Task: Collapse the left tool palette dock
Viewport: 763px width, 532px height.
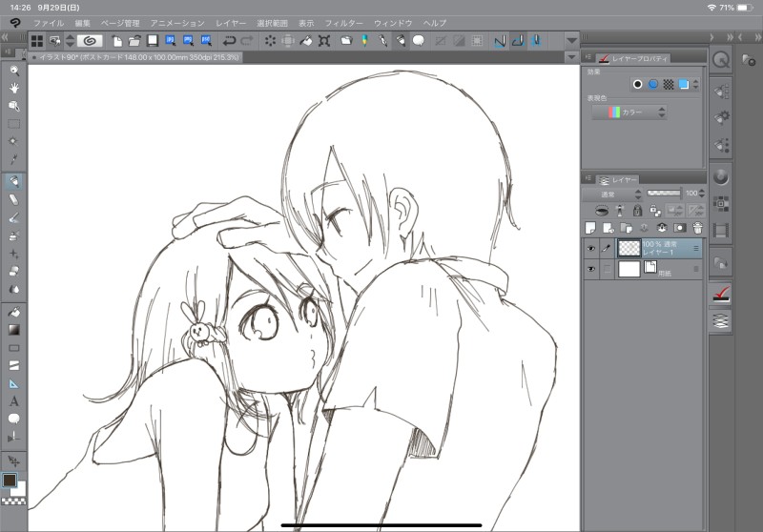Action: pyautogui.click(x=5, y=37)
